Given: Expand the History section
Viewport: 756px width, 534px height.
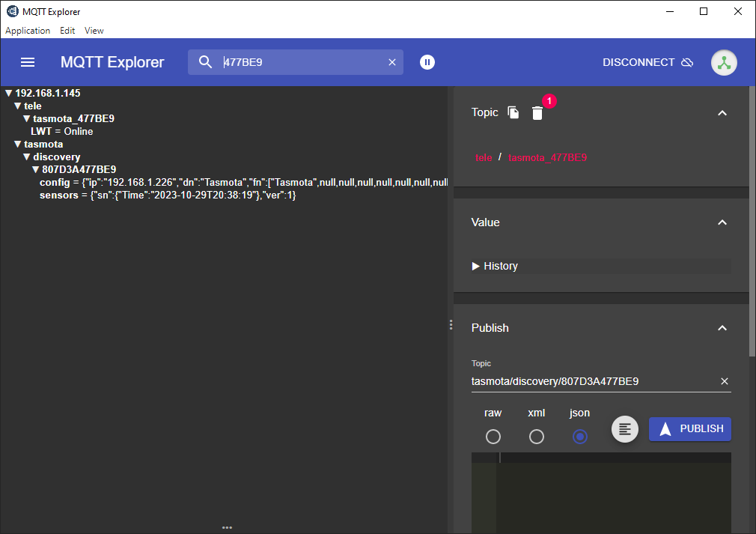Looking at the screenshot, I should pos(495,266).
